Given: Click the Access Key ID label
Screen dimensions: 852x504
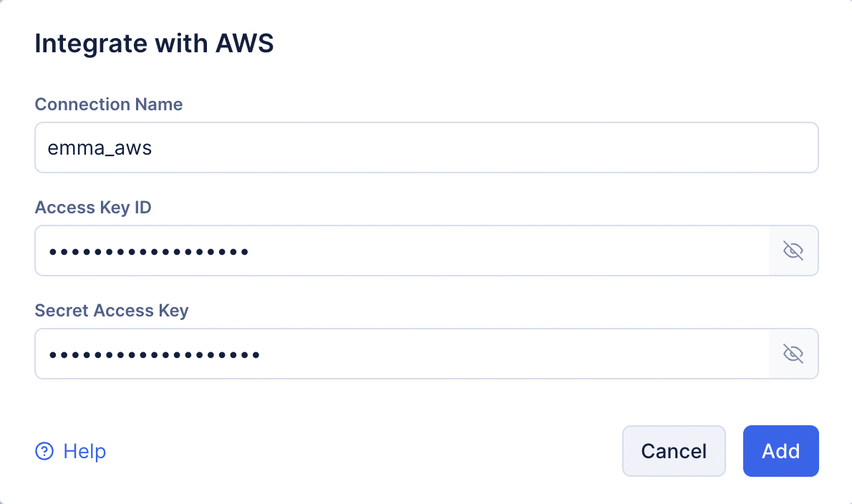Looking at the screenshot, I should click(93, 208).
